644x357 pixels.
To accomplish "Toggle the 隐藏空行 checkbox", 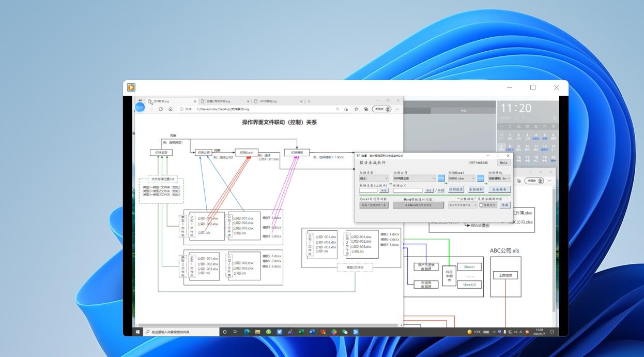I will pyautogui.click(x=481, y=205).
